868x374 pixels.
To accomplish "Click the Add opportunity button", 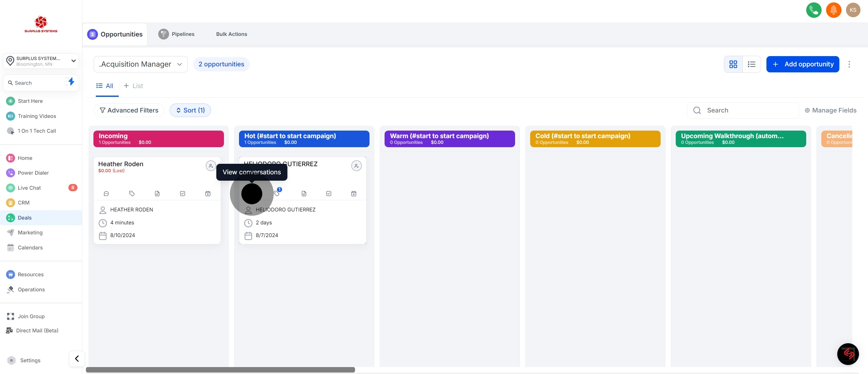I will tap(802, 64).
